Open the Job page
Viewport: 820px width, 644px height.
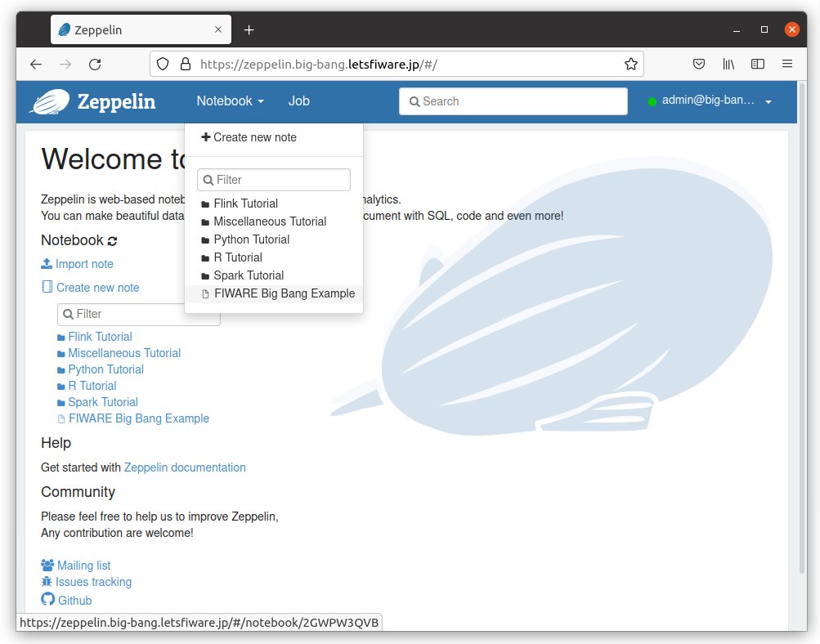(299, 101)
